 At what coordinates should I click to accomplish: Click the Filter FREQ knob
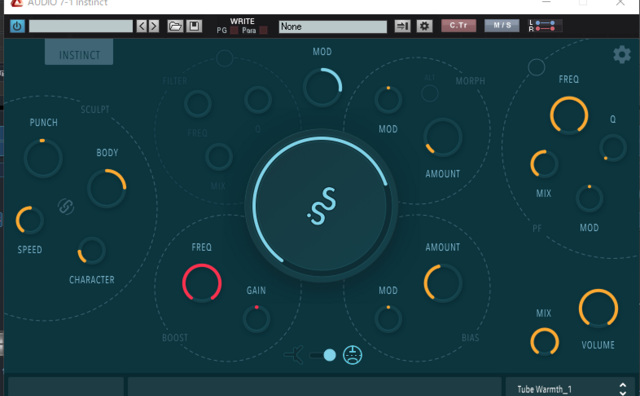[198, 104]
